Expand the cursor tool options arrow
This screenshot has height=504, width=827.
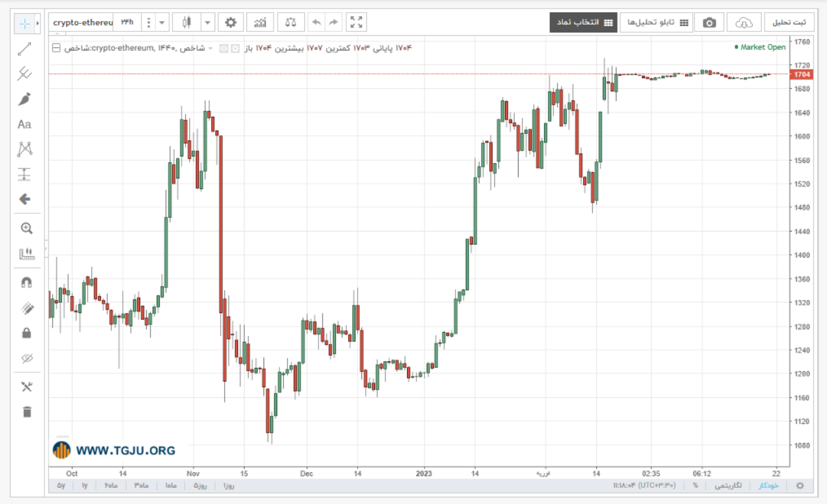point(37,24)
